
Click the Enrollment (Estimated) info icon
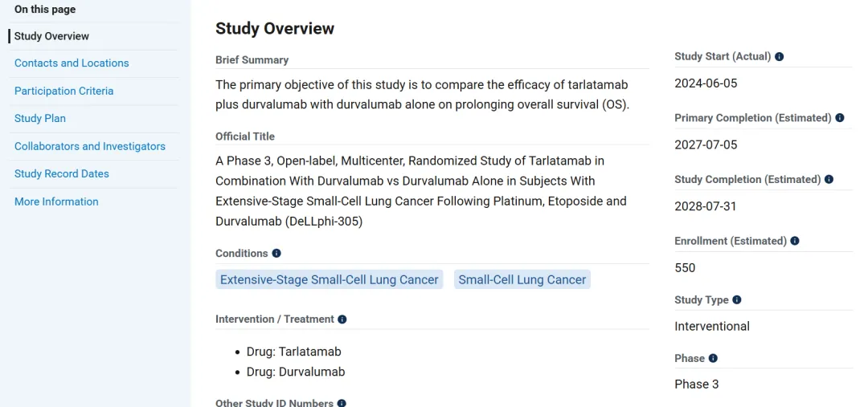tap(795, 241)
